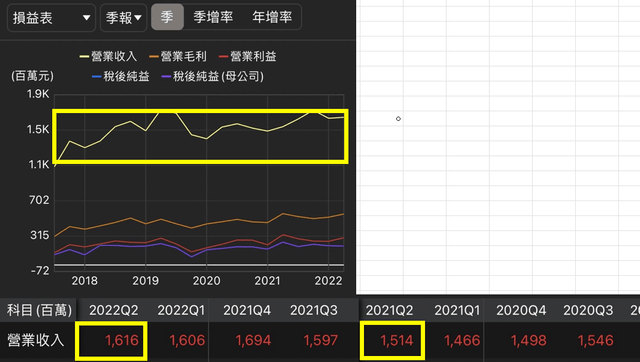Click the 2022Q2 column header
The height and width of the screenshot is (362, 640).
pyautogui.click(x=113, y=311)
